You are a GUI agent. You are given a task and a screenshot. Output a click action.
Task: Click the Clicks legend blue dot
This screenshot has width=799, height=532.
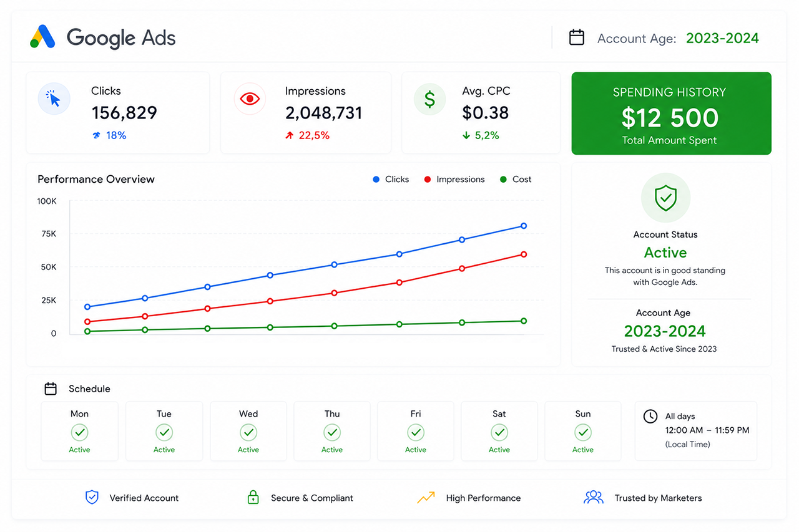376,180
